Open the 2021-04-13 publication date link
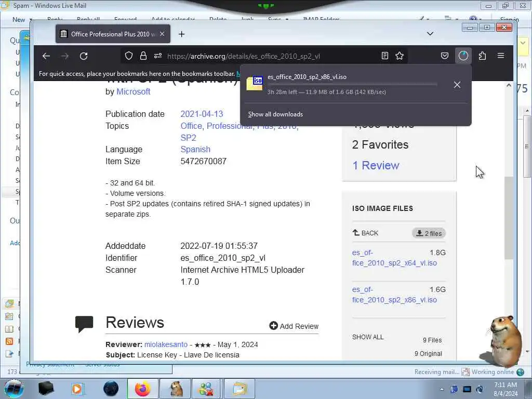This screenshot has width=532, height=399. tap(202, 114)
